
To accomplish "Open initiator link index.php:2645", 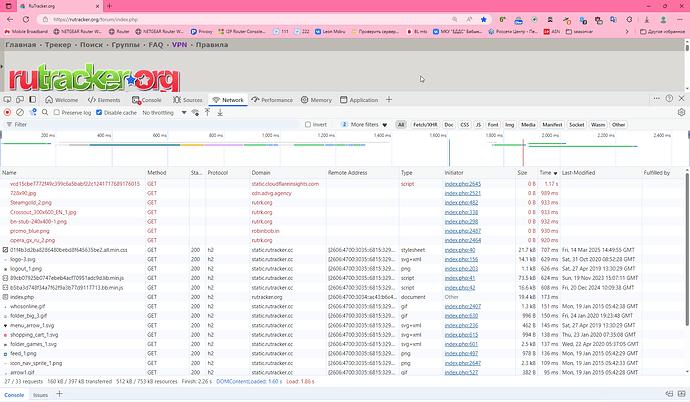I will (462, 184).
